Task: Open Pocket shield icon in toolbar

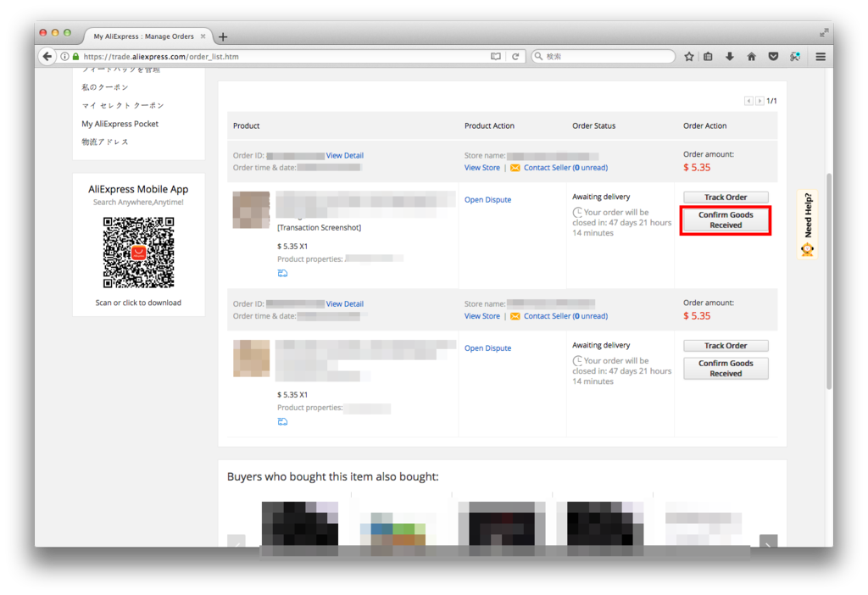Action: click(773, 57)
